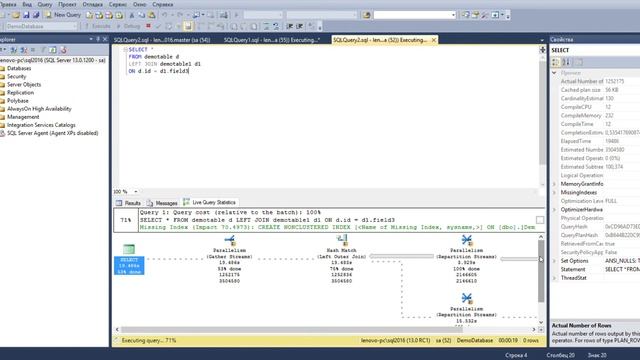The image size is (640, 360).
Task: Select first Parallelism Repartition Streams operator
Action: coord(467,259)
